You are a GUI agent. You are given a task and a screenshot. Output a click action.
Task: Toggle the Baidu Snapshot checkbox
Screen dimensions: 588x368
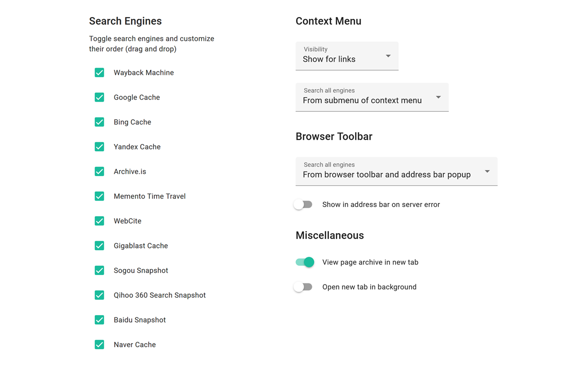[x=99, y=320]
